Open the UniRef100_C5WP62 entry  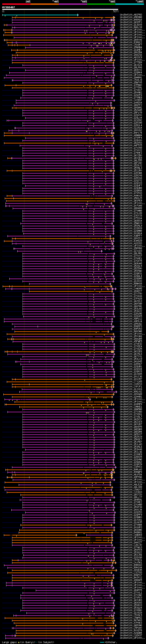[x=131, y=618]
